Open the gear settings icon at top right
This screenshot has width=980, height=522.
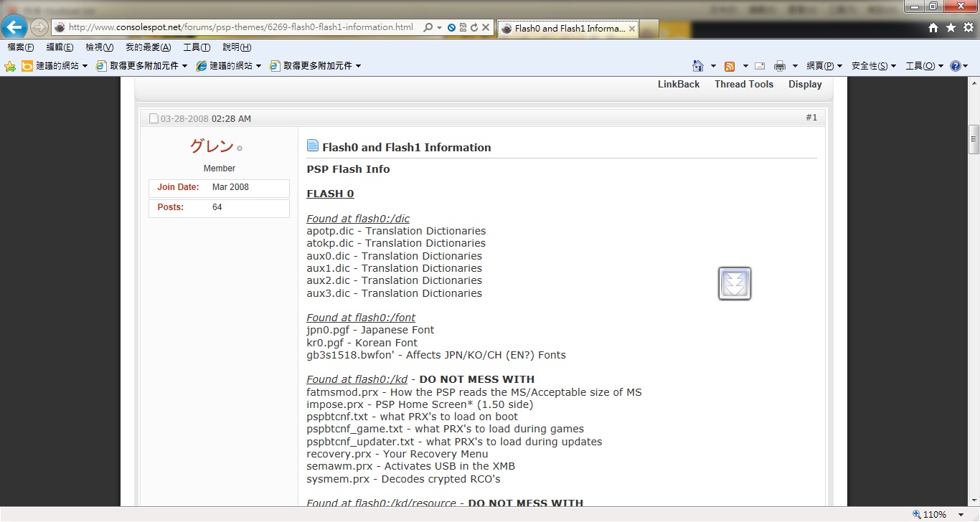point(968,27)
